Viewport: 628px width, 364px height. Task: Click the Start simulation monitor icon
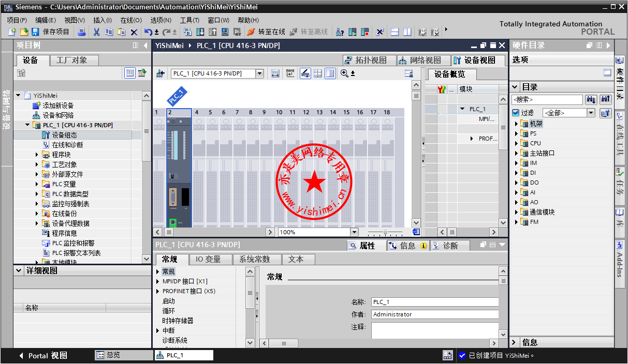[x=225, y=32]
